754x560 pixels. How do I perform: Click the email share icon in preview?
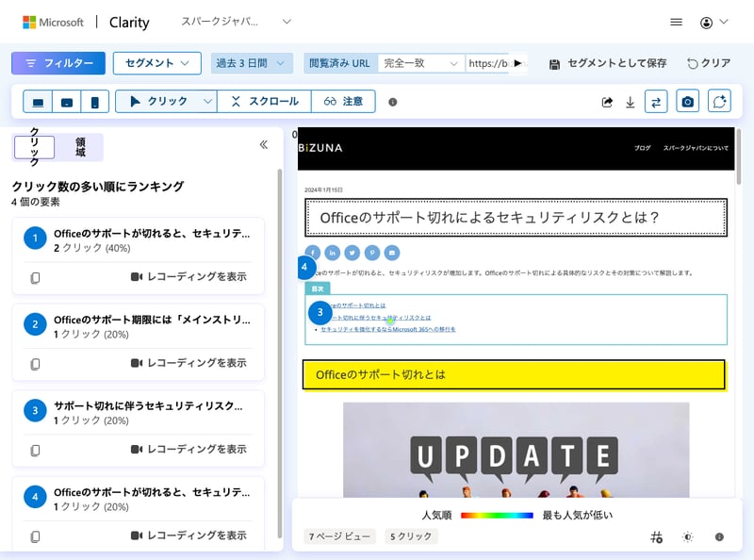tap(392, 252)
